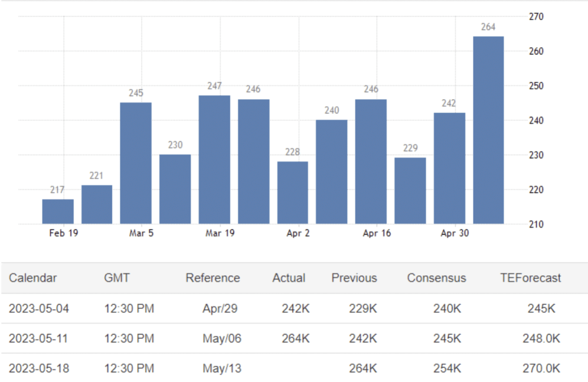Select the bar labeled 217
The image size is (588, 382).
point(58,212)
